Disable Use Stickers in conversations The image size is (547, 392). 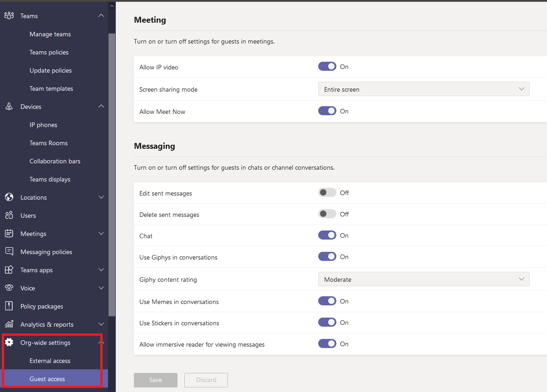pyautogui.click(x=327, y=323)
